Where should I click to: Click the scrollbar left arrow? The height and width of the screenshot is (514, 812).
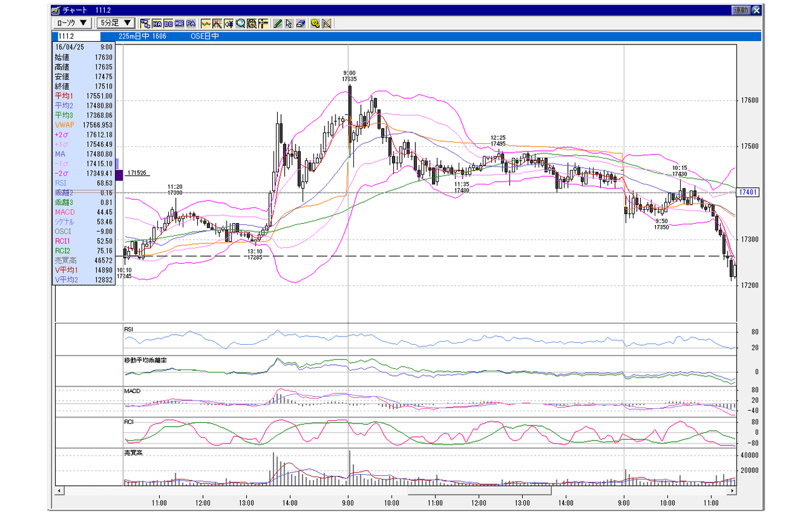point(60,491)
